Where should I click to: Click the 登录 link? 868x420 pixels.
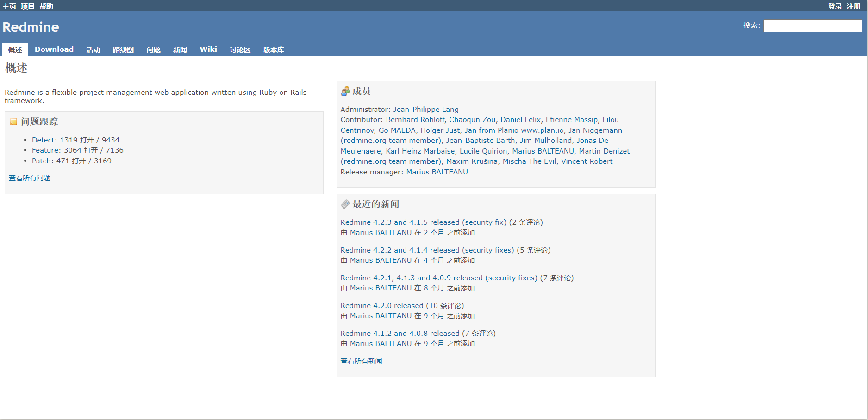tap(835, 6)
